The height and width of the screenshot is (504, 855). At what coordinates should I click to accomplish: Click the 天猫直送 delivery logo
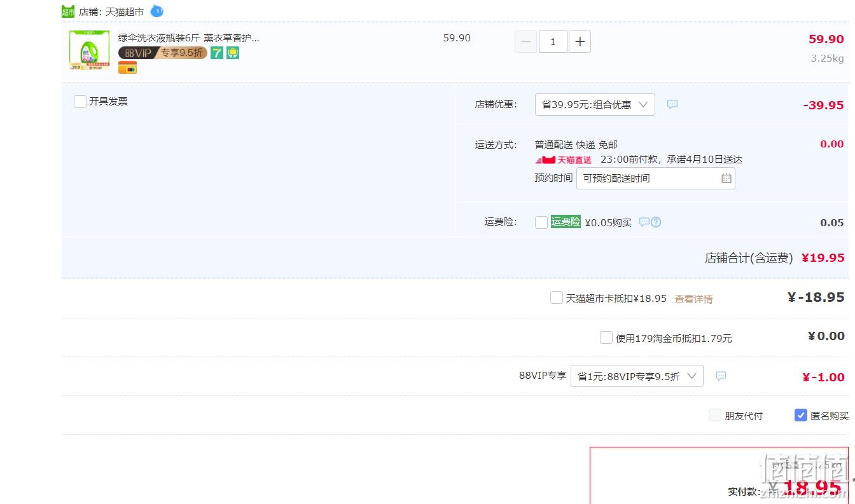click(564, 160)
